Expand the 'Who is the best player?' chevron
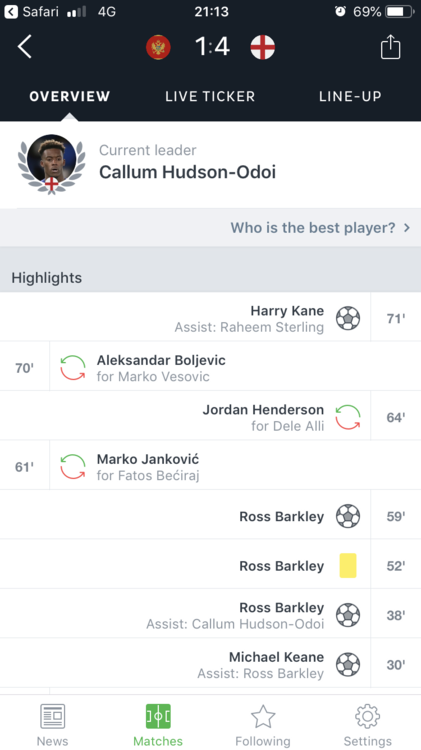 tap(407, 227)
